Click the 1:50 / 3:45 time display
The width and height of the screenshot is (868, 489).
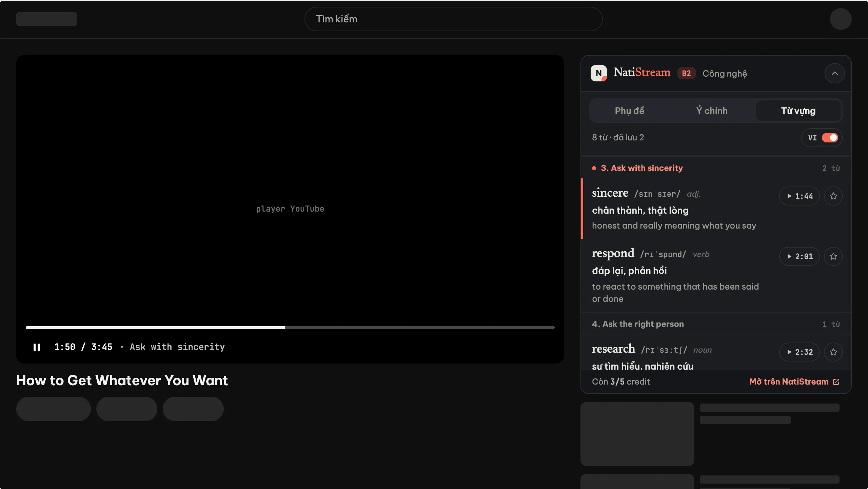point(83,347)
